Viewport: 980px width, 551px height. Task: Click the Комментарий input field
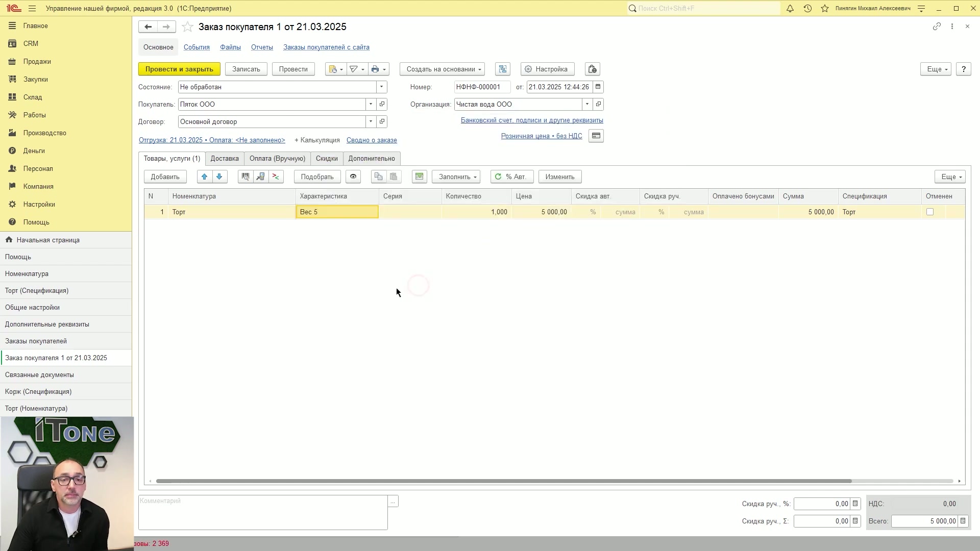263,513
